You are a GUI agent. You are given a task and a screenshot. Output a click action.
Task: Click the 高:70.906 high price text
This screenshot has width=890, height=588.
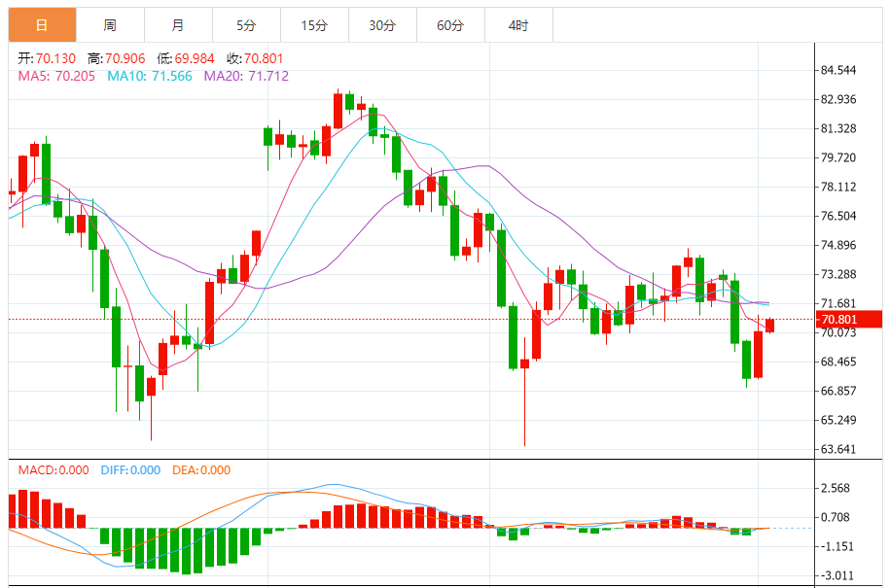pos(117,58)
